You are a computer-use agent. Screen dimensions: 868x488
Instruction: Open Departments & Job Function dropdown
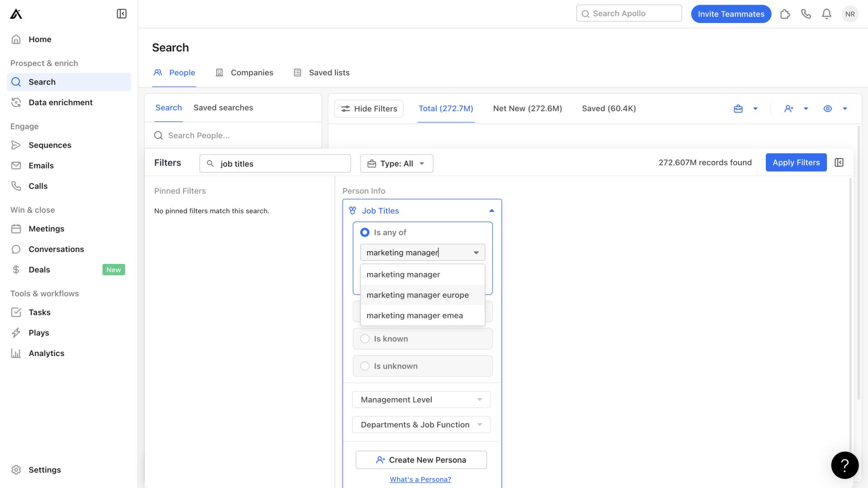point(421,425)
